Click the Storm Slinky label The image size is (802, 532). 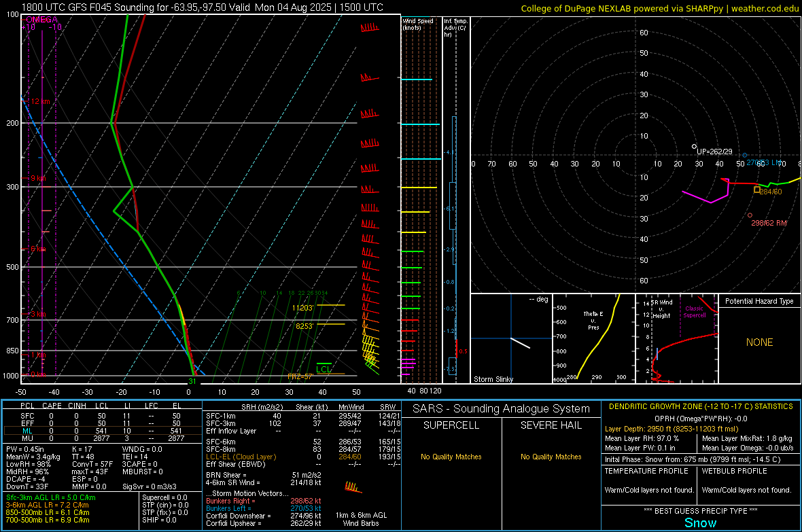pos(493,379)
